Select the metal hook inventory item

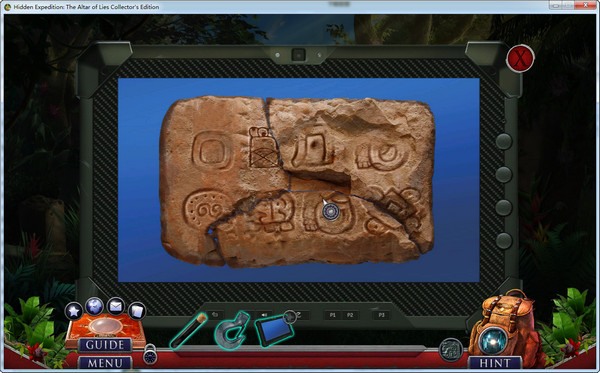[x=232, y=330]
